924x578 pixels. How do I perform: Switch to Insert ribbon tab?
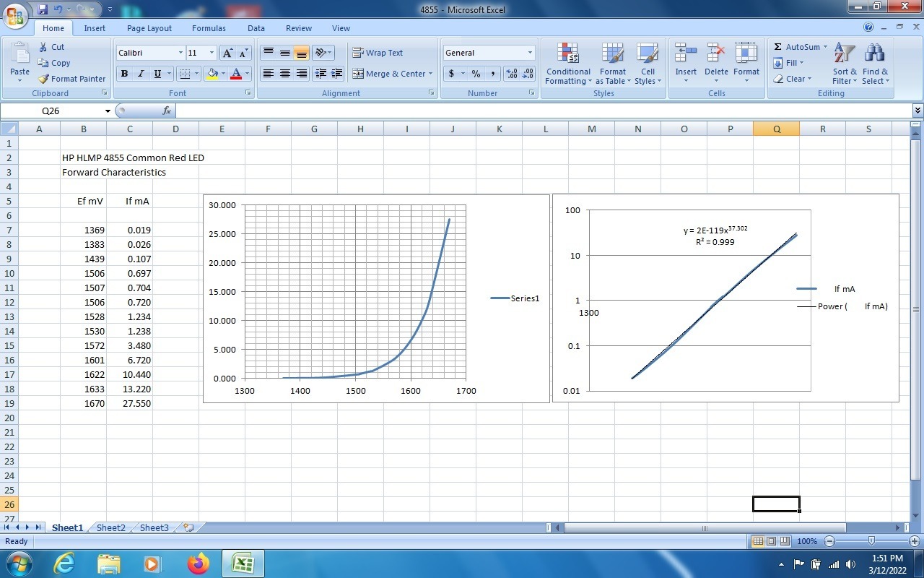[x=95, y=28]
